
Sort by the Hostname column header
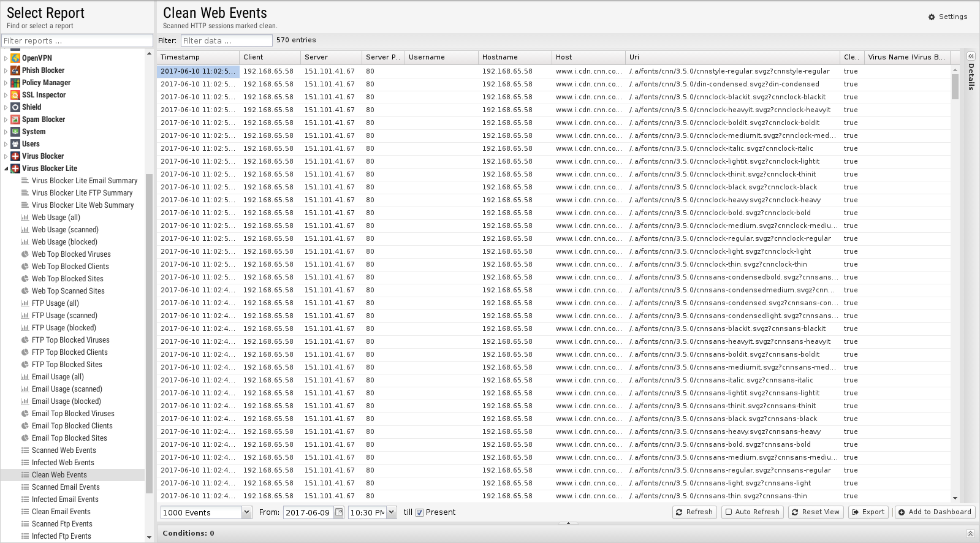point(515,57)
